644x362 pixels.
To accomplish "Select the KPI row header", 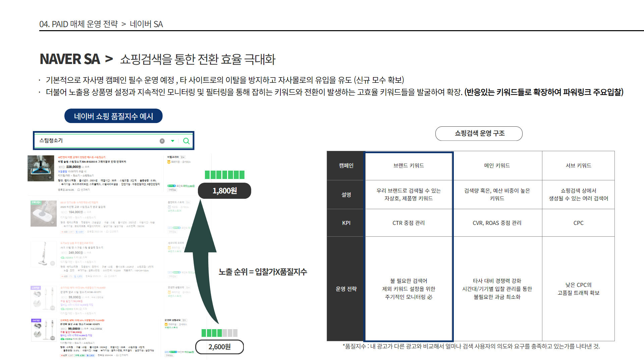I will click(346, 223).
